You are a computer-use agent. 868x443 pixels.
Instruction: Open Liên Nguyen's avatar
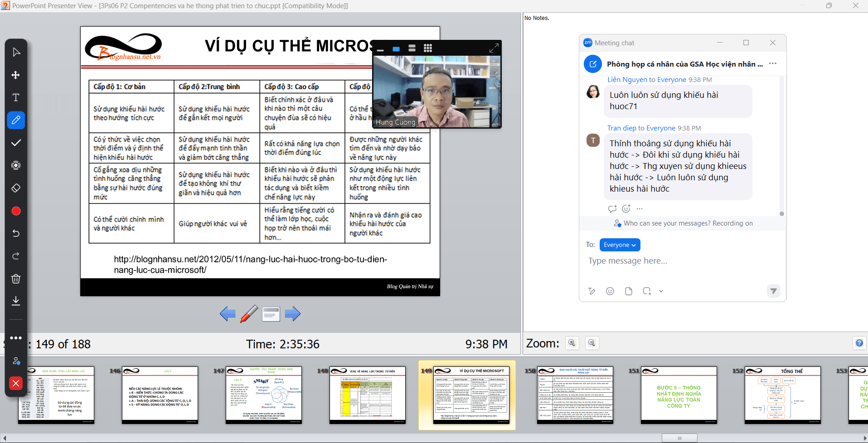coord(593,92)
